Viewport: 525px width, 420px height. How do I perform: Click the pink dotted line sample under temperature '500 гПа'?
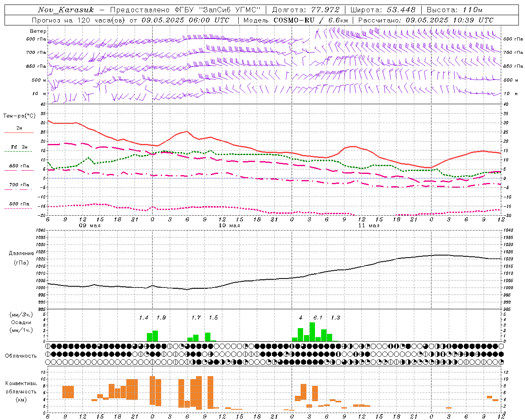tap(18, 208)
